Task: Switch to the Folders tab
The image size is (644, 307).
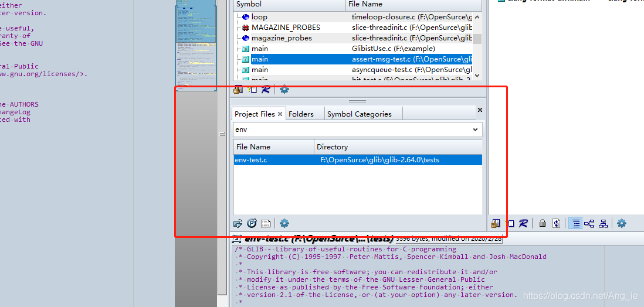Action: point(301,114)
